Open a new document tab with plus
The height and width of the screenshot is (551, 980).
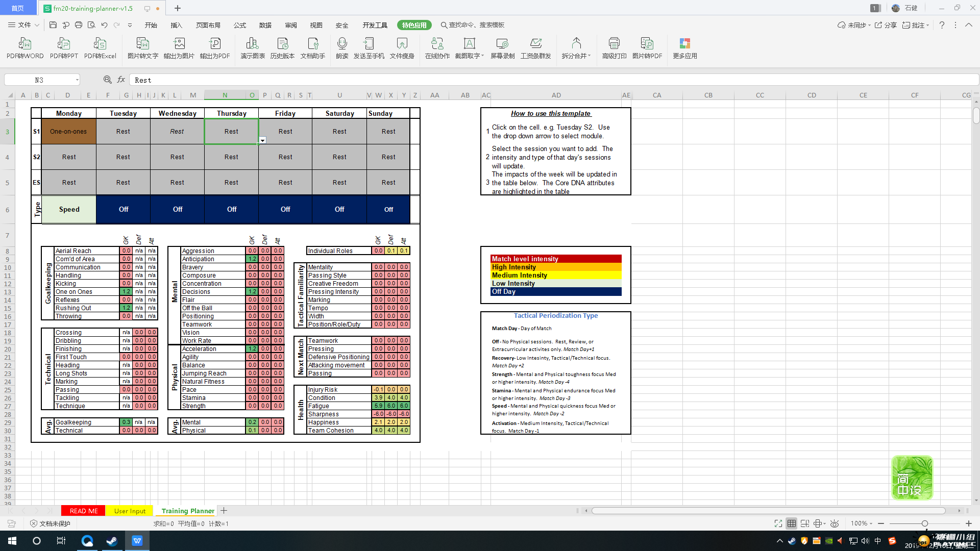coord(178,8)
